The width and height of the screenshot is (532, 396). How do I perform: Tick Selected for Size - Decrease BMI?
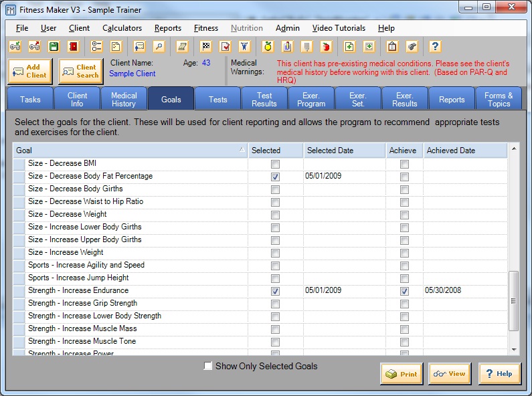pos(275,165)
